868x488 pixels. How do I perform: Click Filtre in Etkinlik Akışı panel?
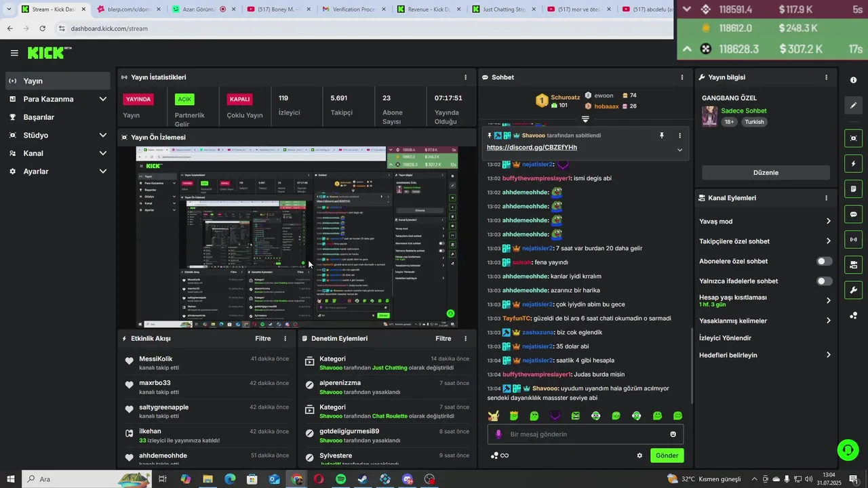[x=262, y=338]
